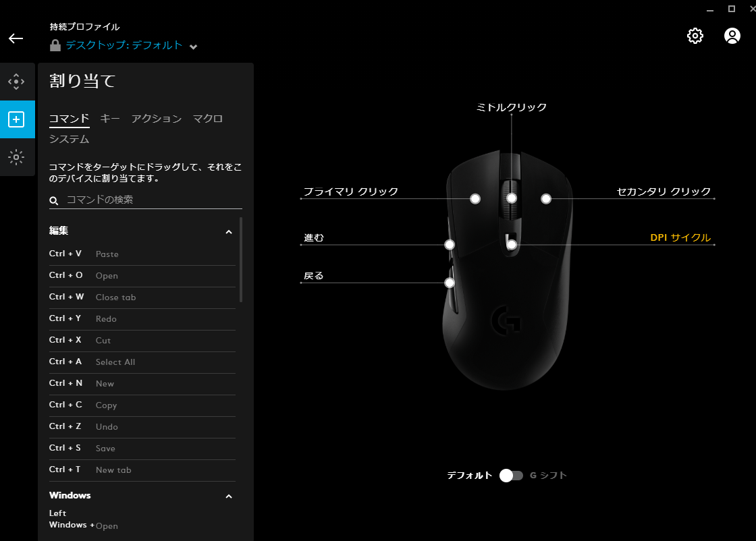Click the 持続プロファイル heading text
This screenshot has height=541, width=756.
[84, 27]
